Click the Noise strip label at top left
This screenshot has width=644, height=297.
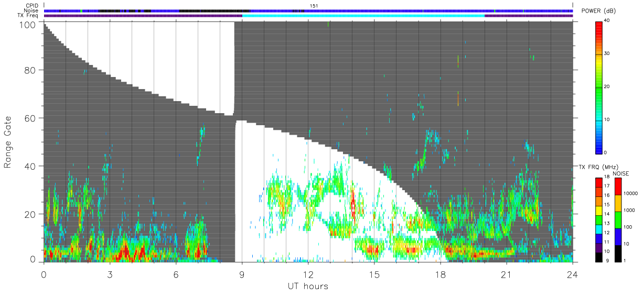click(x=31, y=10)
